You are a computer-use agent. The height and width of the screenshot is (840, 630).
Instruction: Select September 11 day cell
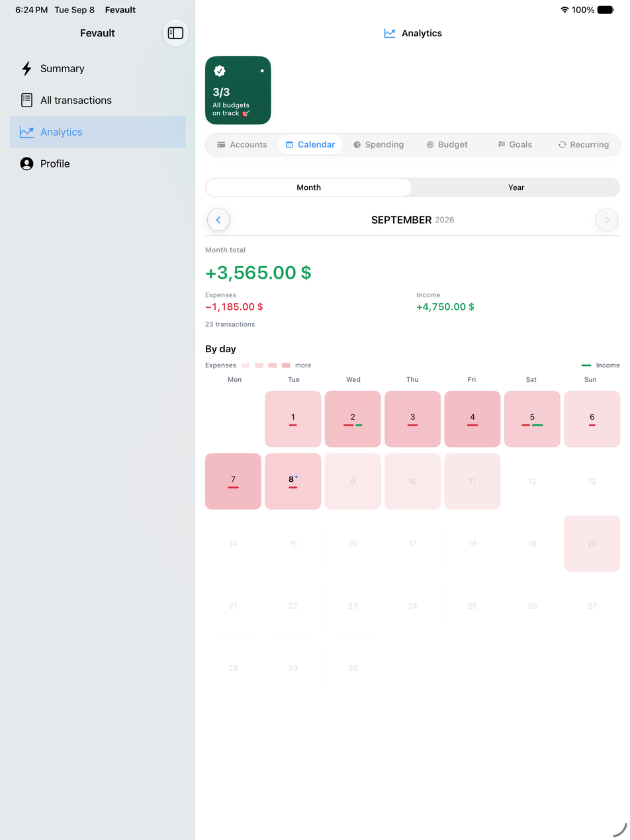472,481
